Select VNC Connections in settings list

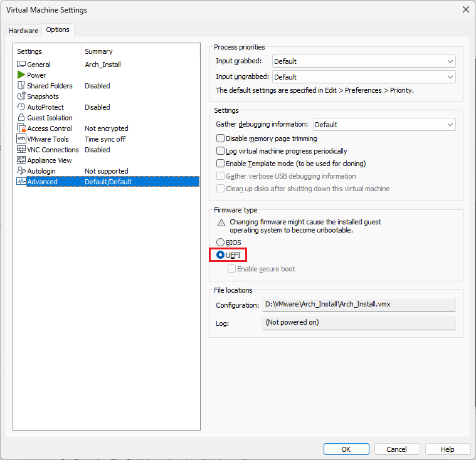point(53,150)
